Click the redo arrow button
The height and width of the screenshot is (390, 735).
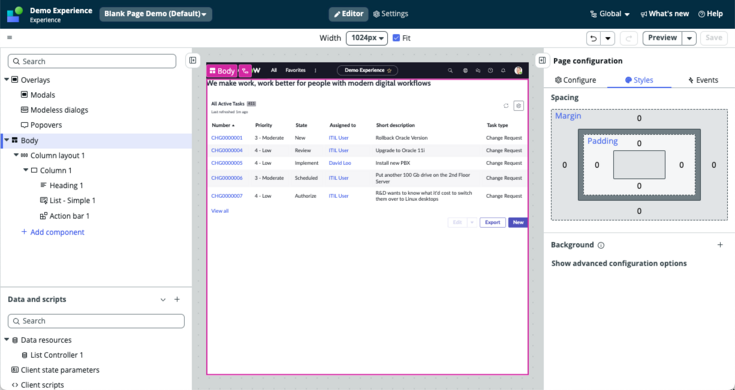[629, 38]
